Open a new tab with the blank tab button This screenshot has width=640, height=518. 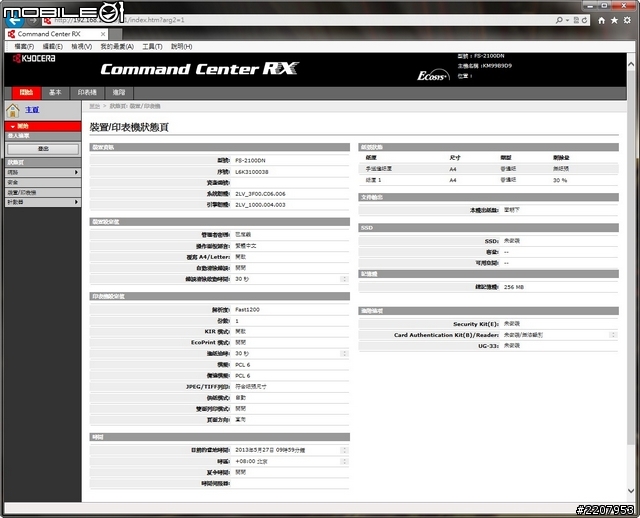115,34
